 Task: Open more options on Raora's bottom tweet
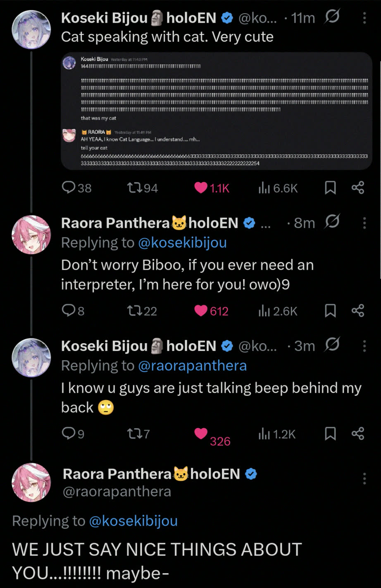click(x=364, y=479)
